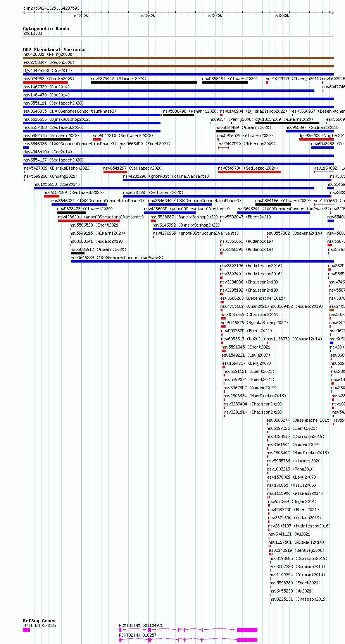The image size is (345, 644).
Task: Select esv3557382 (Boomsma2014) label
Action: click(x=294, y=233)
